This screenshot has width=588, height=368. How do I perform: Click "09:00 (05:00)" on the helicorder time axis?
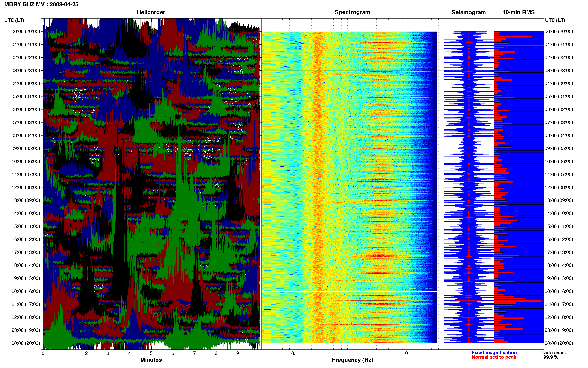tap(26, 148)
